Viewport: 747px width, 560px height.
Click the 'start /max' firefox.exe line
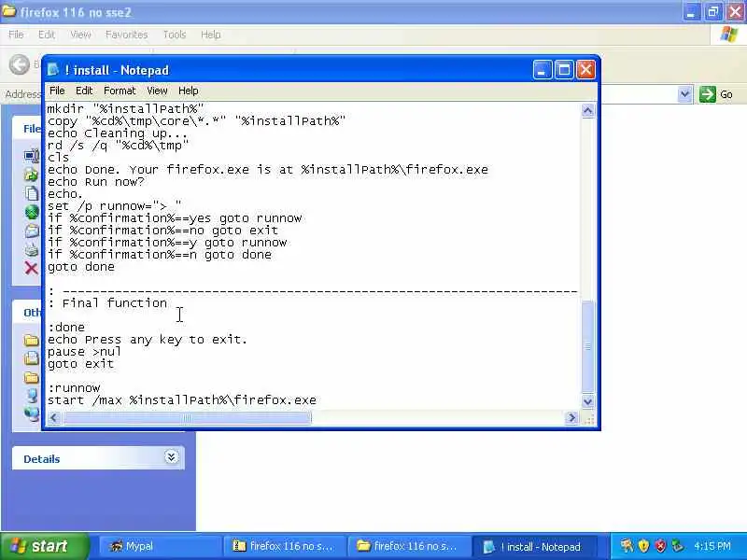point(182,400)
